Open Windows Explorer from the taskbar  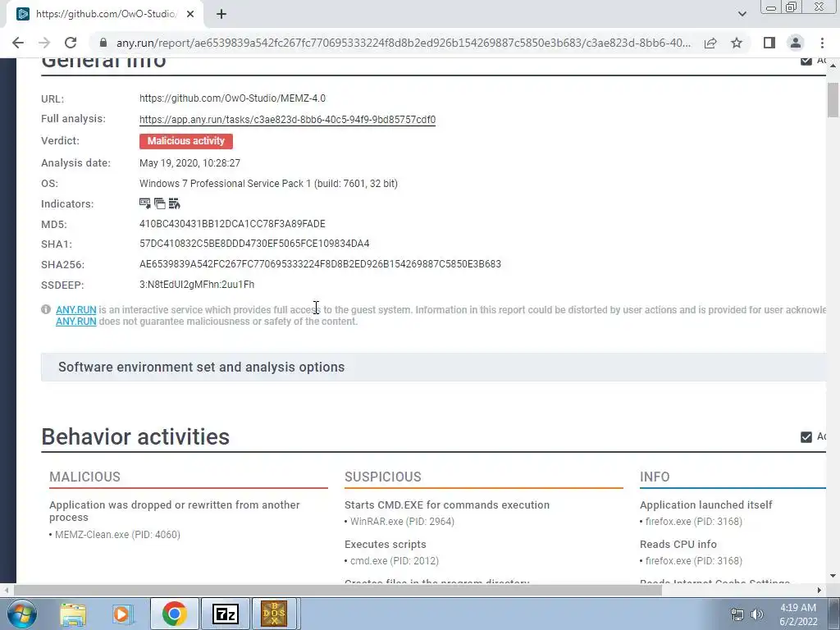point(73,614)
